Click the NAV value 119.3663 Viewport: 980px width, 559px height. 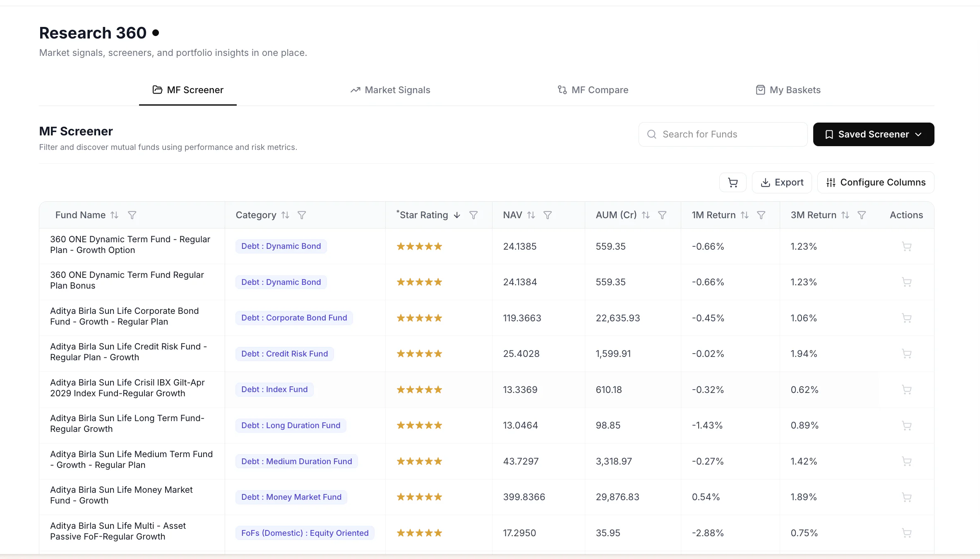coord(522,318)
